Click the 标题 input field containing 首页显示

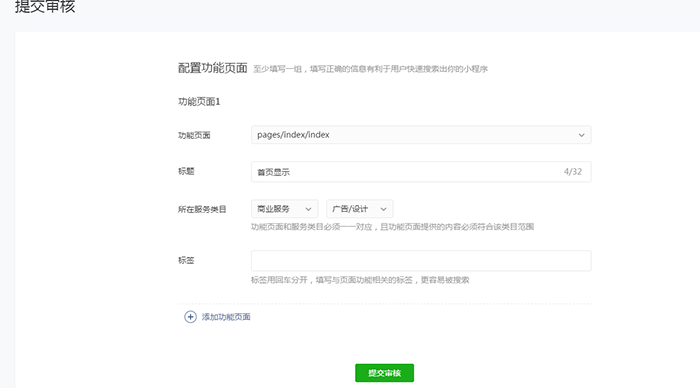[x=421, y=172]
